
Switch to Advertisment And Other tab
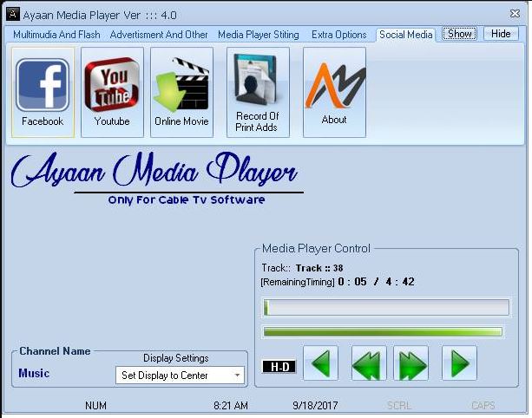tap(159, 35)
